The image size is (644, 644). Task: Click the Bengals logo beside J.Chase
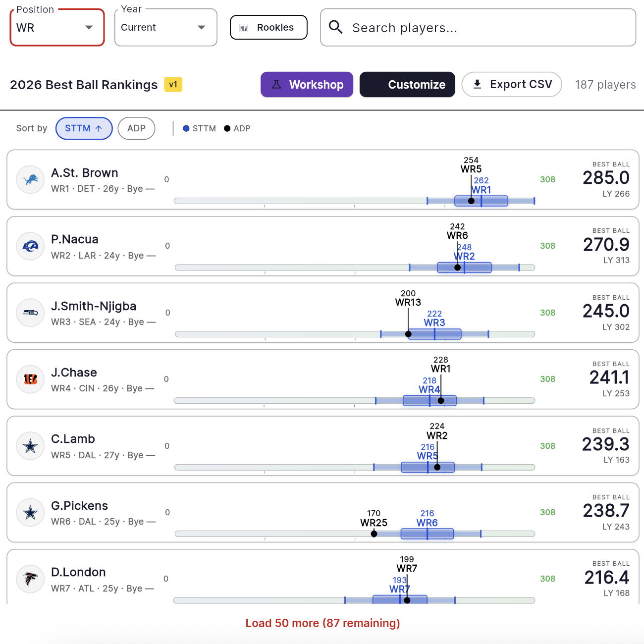pyautogui.click(x=31, y=379)
